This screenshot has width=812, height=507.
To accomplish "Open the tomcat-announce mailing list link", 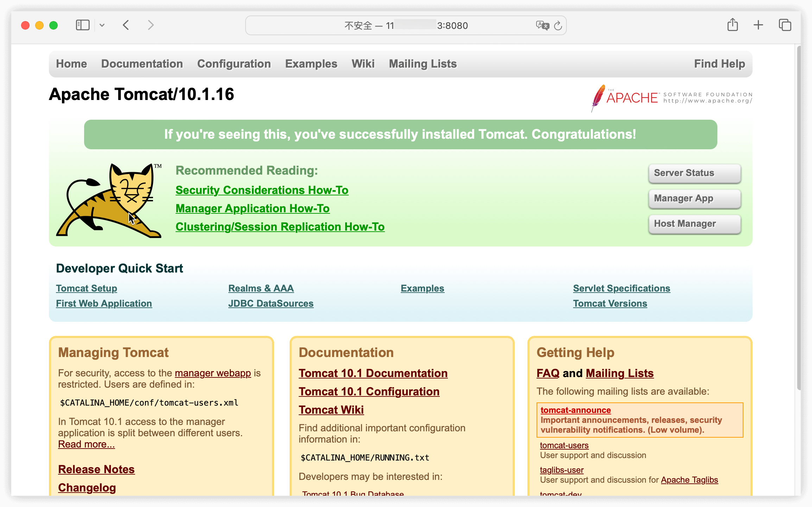I will click(576, 410).
